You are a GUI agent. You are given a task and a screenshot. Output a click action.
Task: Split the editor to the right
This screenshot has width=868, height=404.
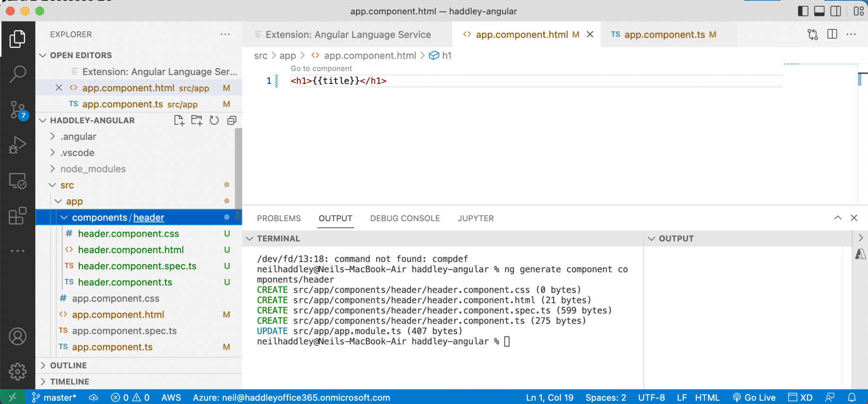point(832,34)
